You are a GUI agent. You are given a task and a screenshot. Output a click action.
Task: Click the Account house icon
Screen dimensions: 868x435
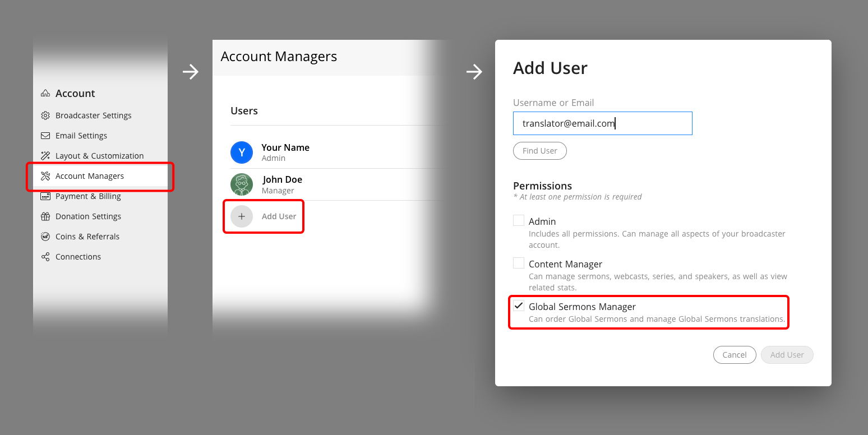(45, 93)
